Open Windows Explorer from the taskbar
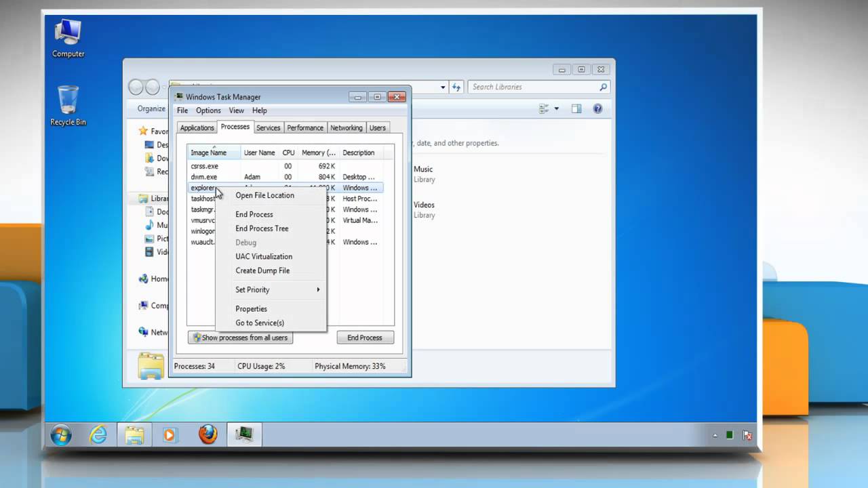 [134, 435]
